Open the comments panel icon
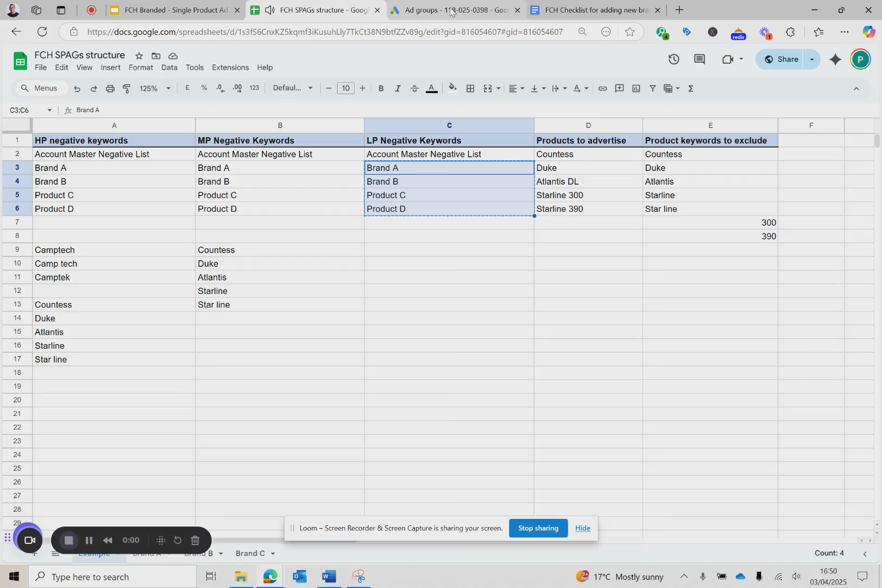The width and height of the screenshot is (882, 588). point(700,59)
